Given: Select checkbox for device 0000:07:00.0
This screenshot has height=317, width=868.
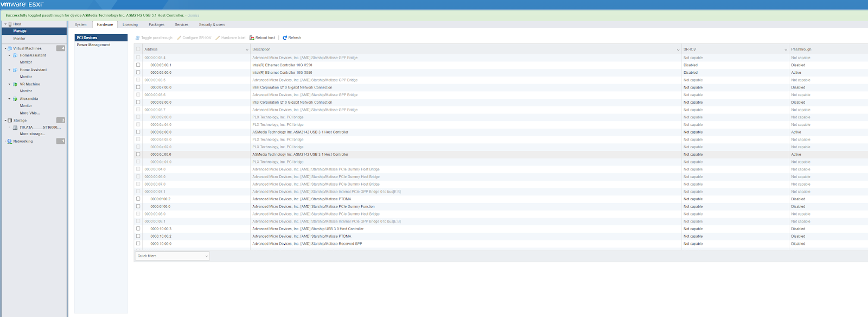Looking at the screenshot, I should click(138, 87).
